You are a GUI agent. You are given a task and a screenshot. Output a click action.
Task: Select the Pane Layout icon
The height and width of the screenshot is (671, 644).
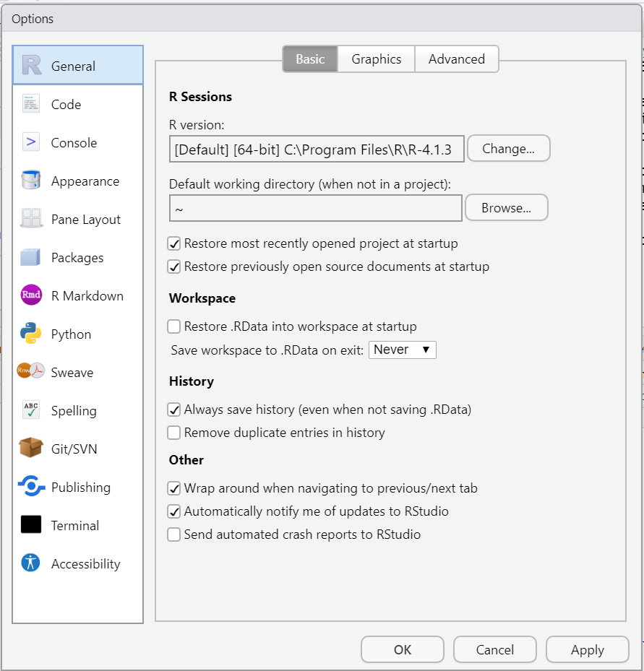coord(30,219)
